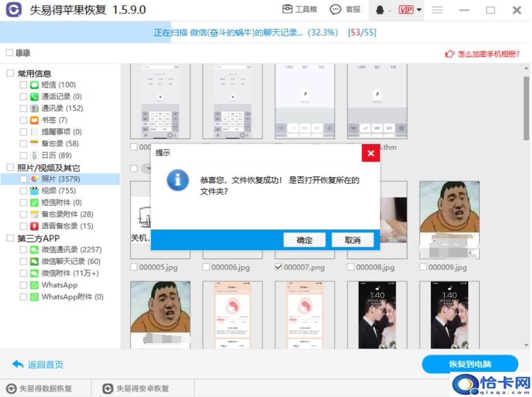
Task: Click the 语音备忘录 voice memo icon
Action: click(x=34, y=226)
